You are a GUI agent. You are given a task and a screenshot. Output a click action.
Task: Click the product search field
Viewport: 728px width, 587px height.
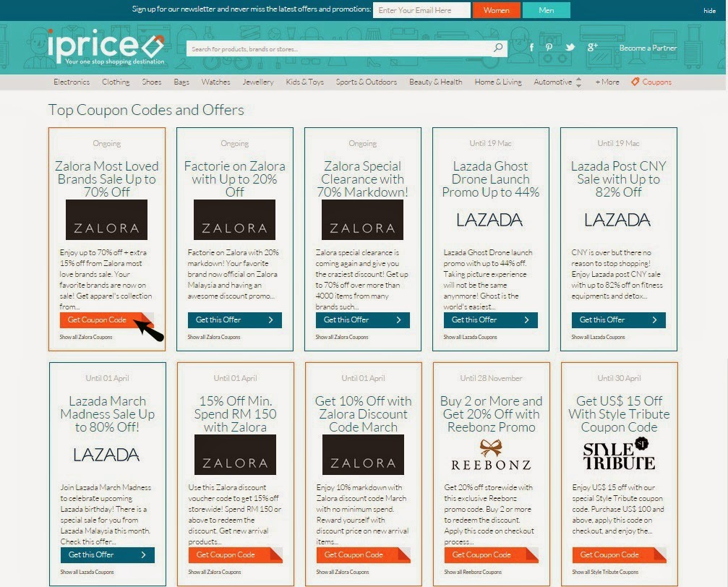coord(340,48)
